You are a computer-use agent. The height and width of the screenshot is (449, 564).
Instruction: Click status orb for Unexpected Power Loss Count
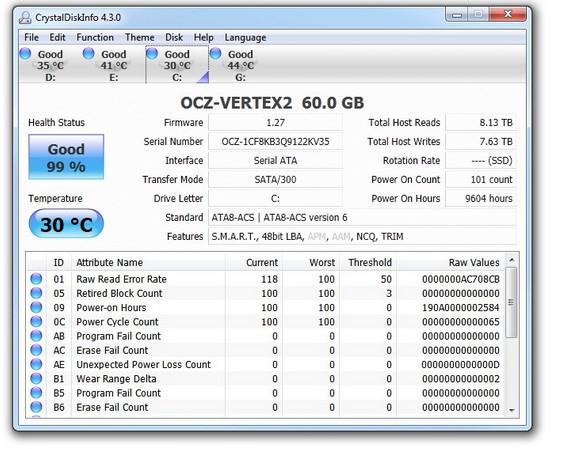click(x=36, y=364)
